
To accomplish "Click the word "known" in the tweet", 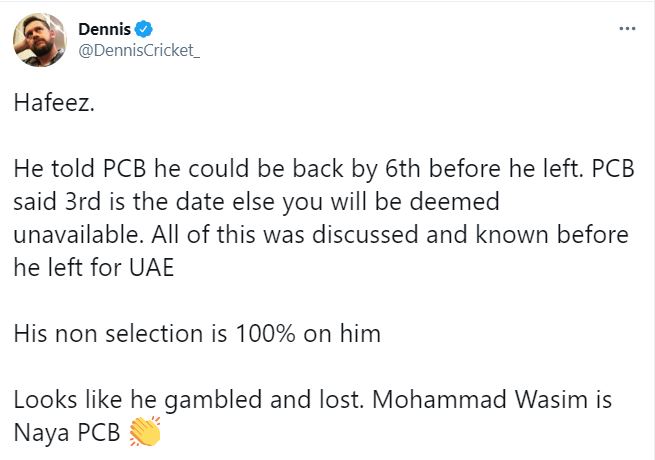I will tap(518, 234).
